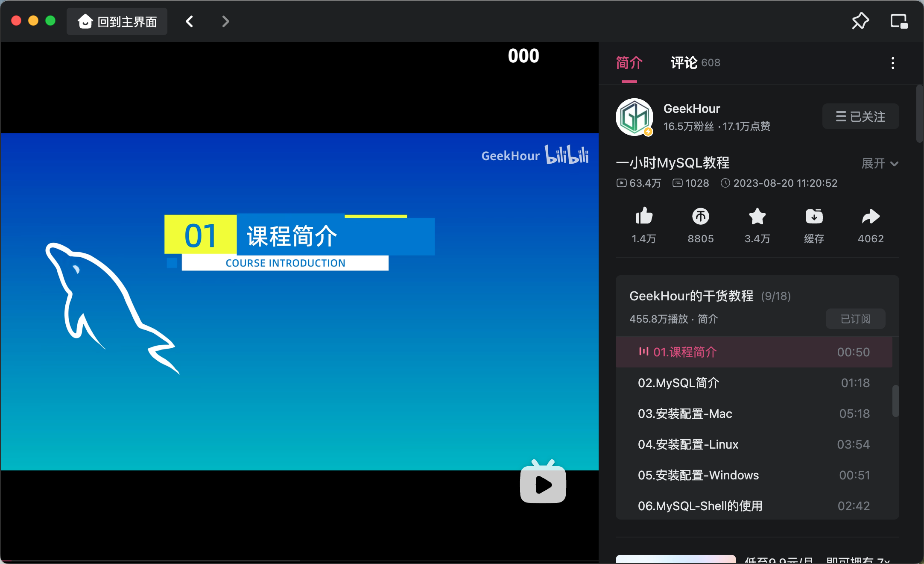This screenshot has height=564, width=924.
Task: Click the follower stats 16.5万粉丝
Action: tap(688, 126)
